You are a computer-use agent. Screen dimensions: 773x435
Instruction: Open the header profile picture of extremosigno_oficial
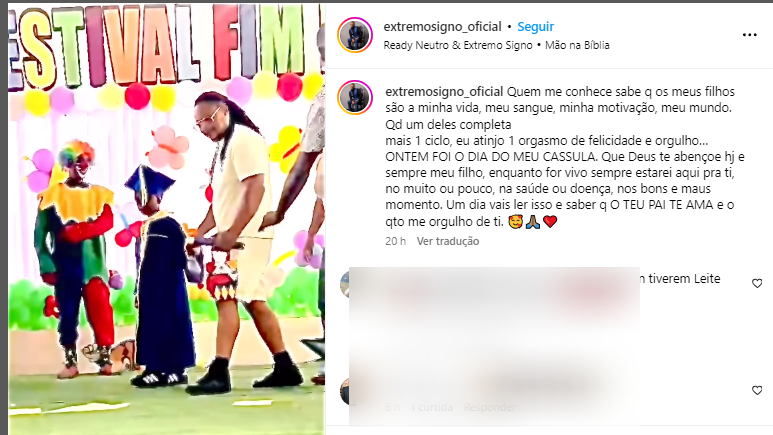354,35
